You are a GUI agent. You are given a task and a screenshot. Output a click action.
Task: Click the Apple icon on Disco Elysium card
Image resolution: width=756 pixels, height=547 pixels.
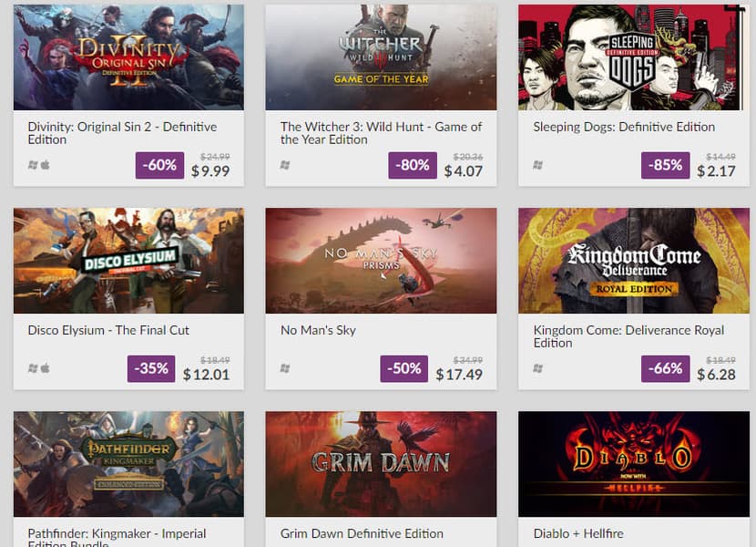[45, 368]
